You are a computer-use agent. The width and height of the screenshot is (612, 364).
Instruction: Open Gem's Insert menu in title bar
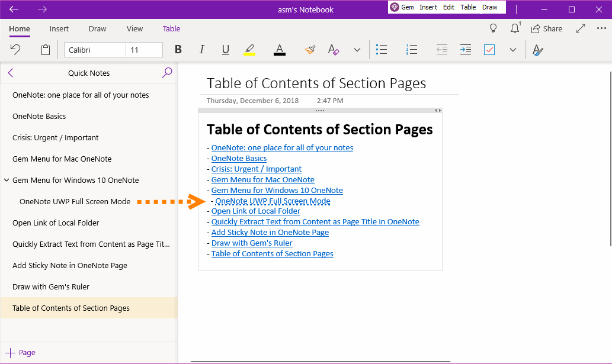coord(428,7)
